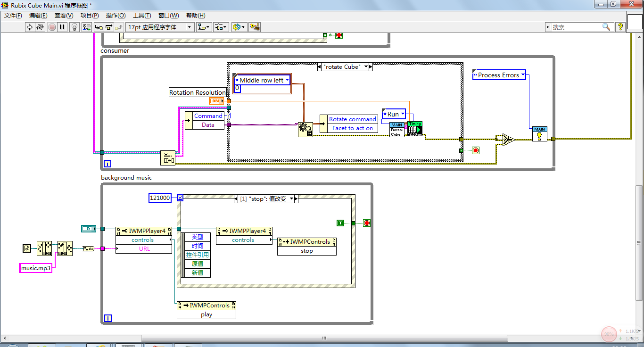
Task: Toggle Retain Wire Values button
Action: pyautogui.click(x=86, y=27)
